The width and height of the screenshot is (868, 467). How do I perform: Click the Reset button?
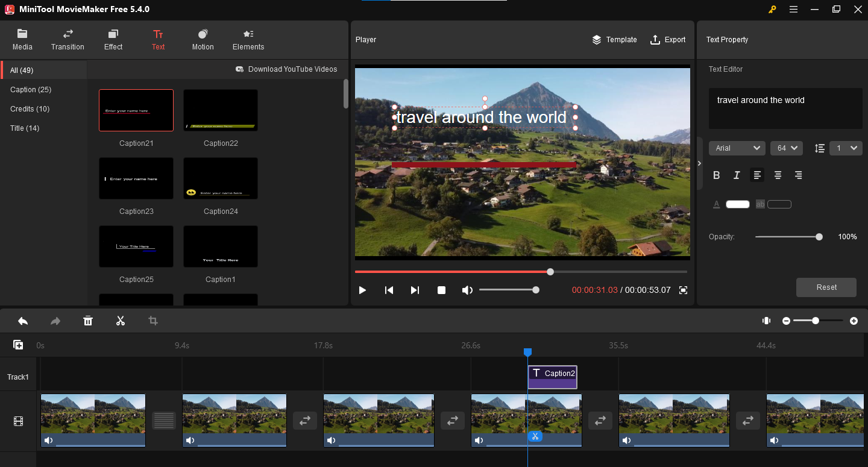826,287
